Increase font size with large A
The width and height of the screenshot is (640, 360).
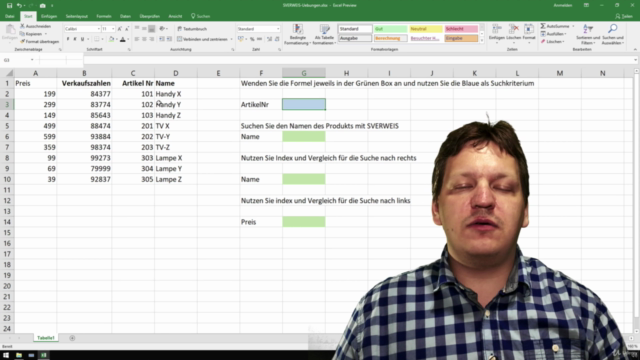click(x=120, y=29)
